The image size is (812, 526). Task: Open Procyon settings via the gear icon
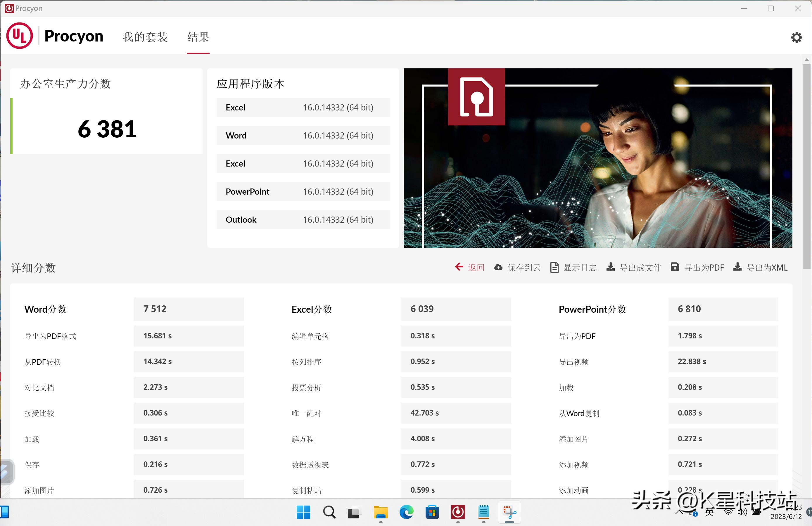pyautogui.click(x=796, y=37)
